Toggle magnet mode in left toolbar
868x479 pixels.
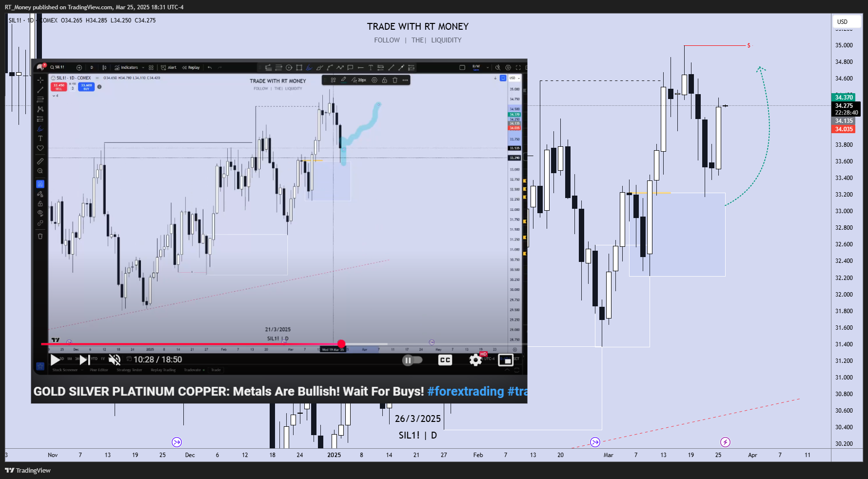(40, 184)
